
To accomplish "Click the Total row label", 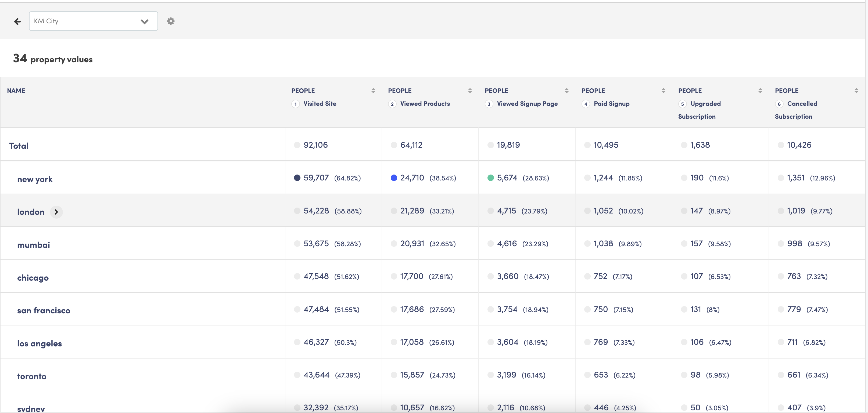I will point(19,145).
